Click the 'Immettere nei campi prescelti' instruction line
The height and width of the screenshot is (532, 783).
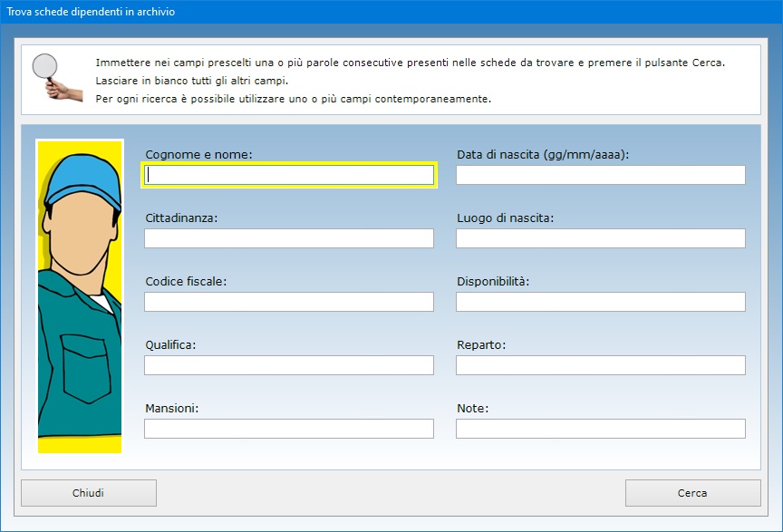410,63
